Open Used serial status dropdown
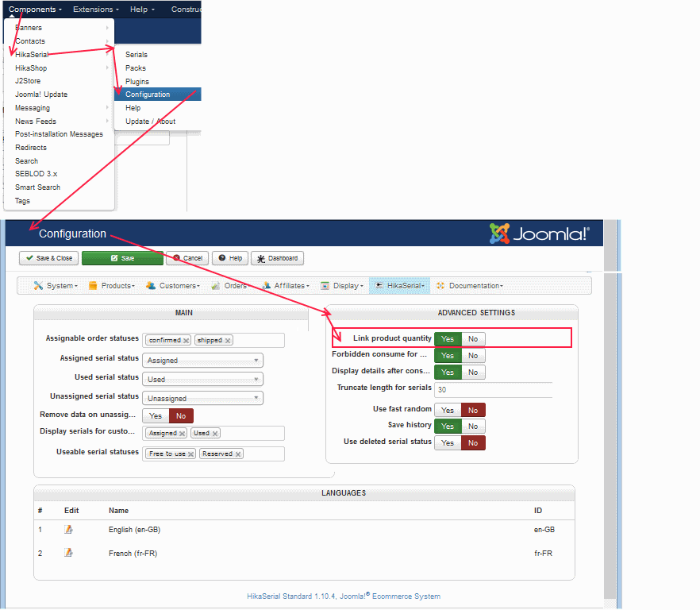This screenshot has height=610, width=700. tap(202, 380)
